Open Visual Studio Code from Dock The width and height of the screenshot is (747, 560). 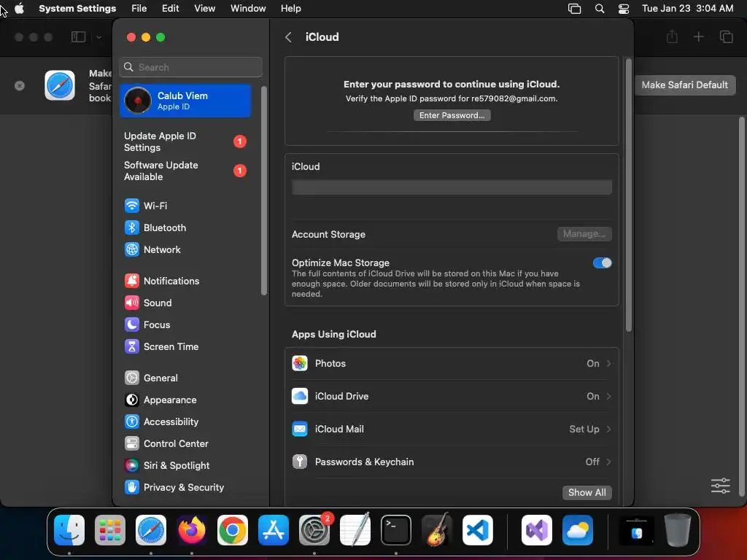478,530
